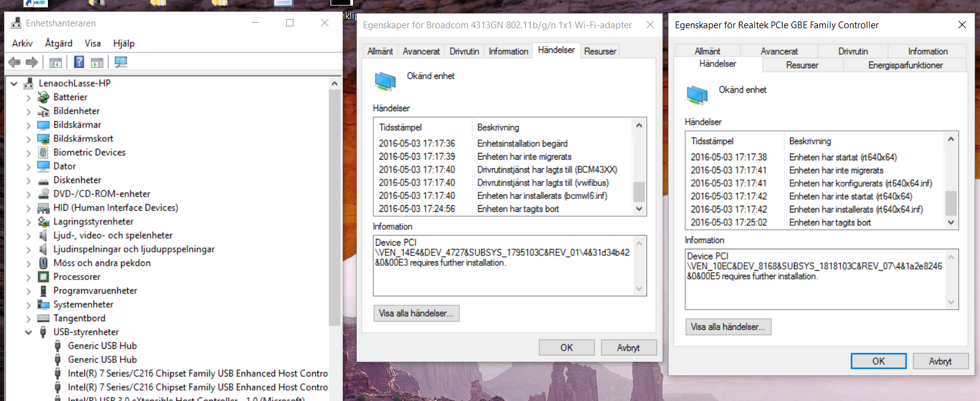Click the Device Manager tree vertical scrollbar thumb
Screen dimensions: 980x401
[334, 207]
